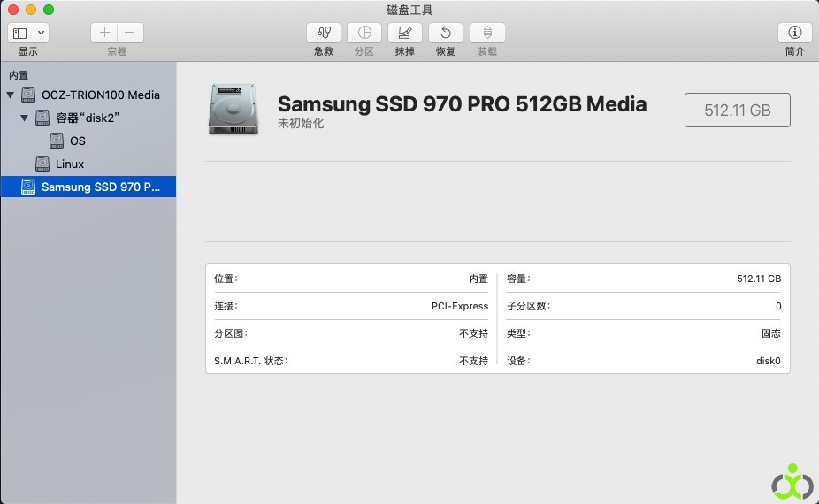Click the Linux volume drive icon
This screenshot has width=819, height=504.
pos(42,164)
